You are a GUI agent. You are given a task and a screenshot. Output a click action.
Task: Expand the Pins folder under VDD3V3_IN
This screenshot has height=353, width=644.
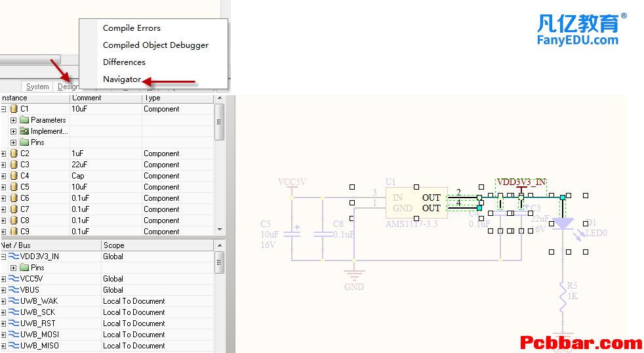pos(14,268)
